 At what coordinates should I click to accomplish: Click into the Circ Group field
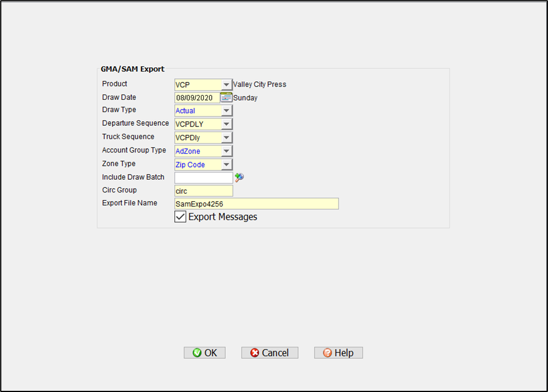(x=203, y=191)
